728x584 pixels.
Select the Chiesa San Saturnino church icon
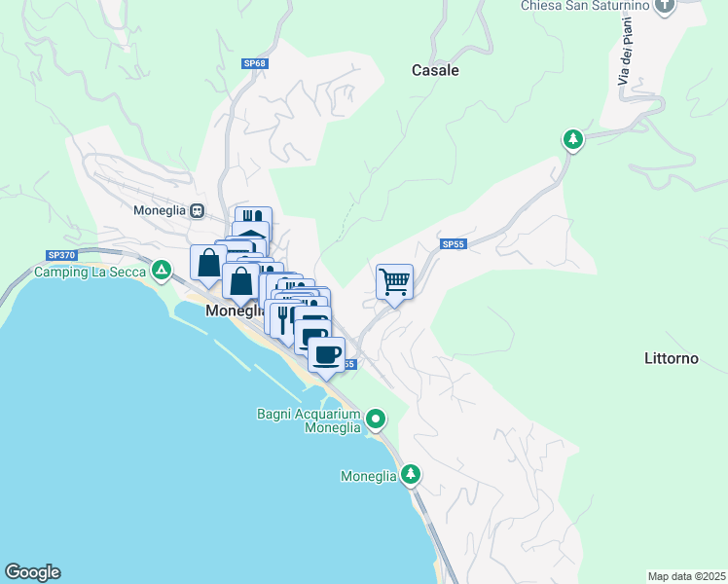tap(665, 7)
